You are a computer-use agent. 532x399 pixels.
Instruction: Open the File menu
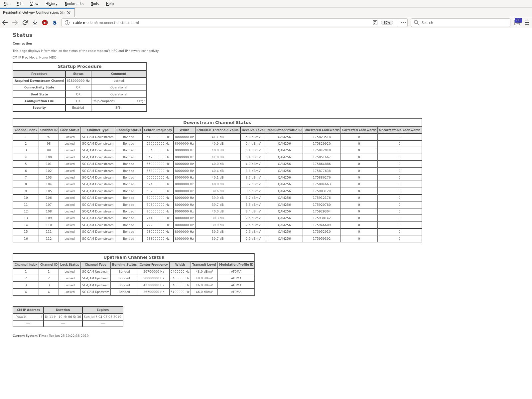coord(6,4)
